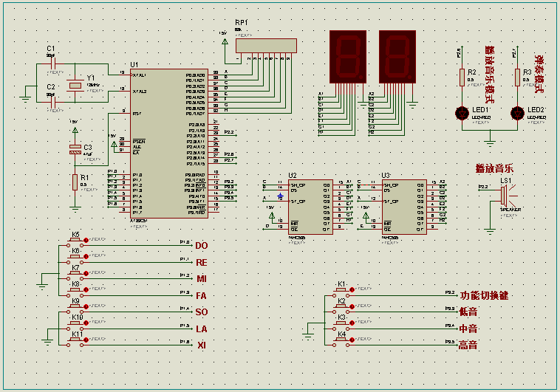This screenshot has width=560, height=392.
Task: Click the blue origin marker near U2
Action: coord(280,196)
